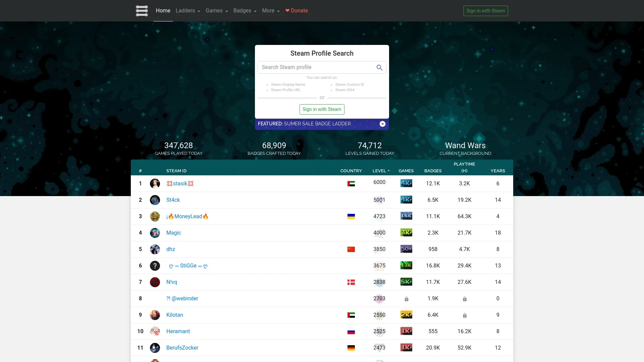Screen dimensions: 644x362
Task: Open St4ck's profile link
Action: coord(173,200)
